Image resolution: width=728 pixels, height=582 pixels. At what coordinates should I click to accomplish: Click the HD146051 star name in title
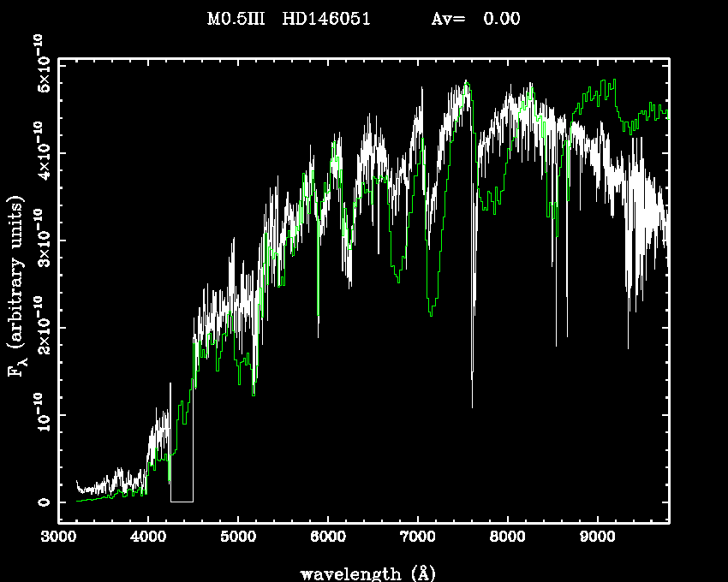click(x=326, y=19)
